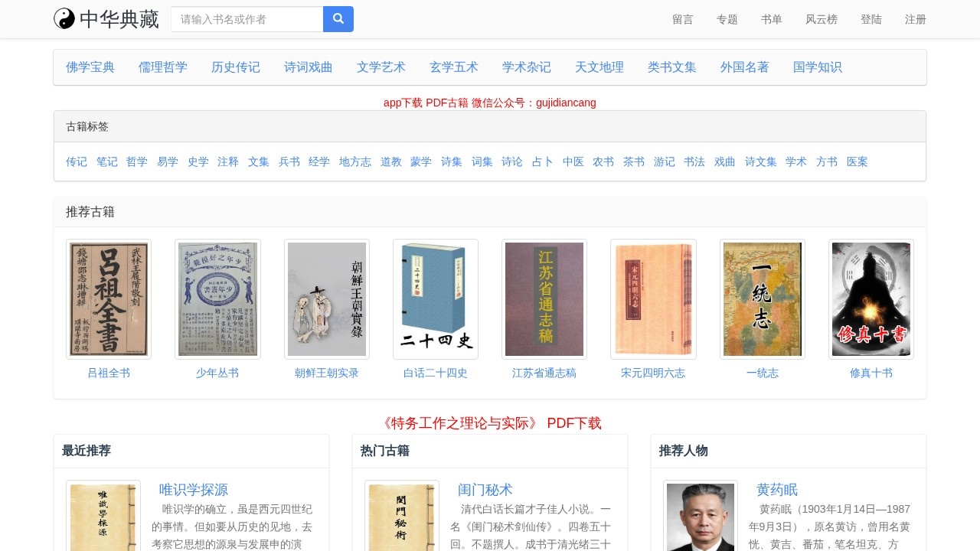Open the 风云榜 menu item
Image resolution: width=980 pixels, height=551 pixels.
click(x=822, y=19)
